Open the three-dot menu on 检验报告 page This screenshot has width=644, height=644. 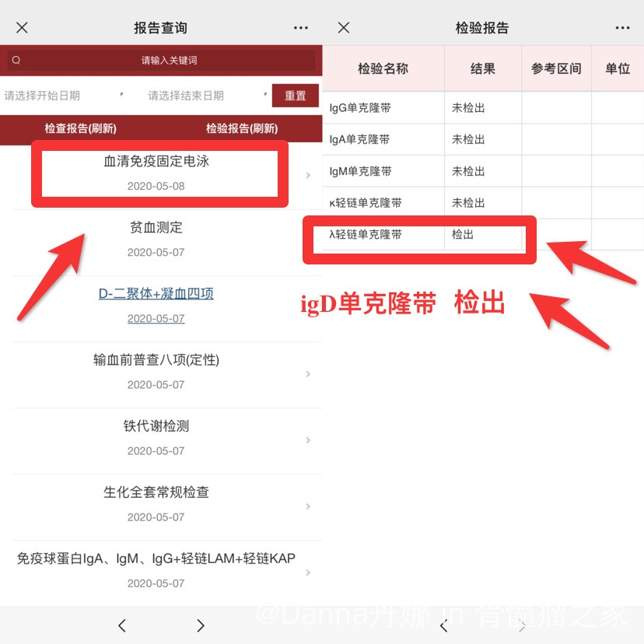click(622, 28)
